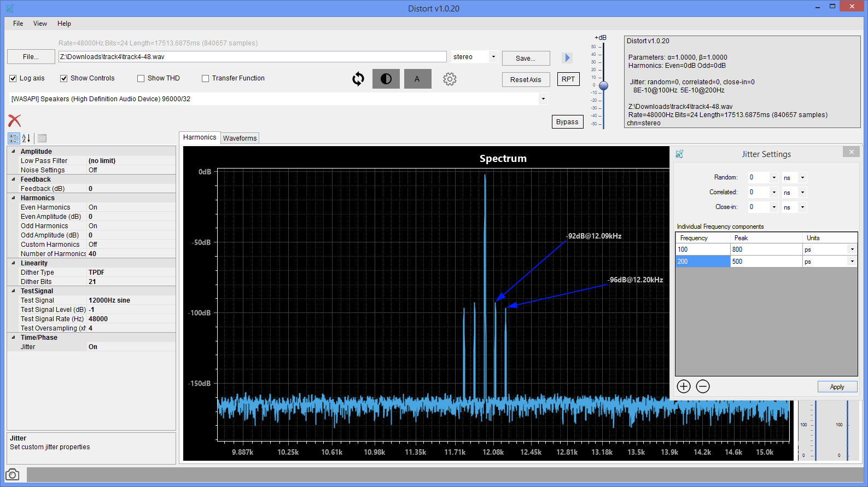
Task: Switch property grid to categorized view icon
Action: pos(14,138)
